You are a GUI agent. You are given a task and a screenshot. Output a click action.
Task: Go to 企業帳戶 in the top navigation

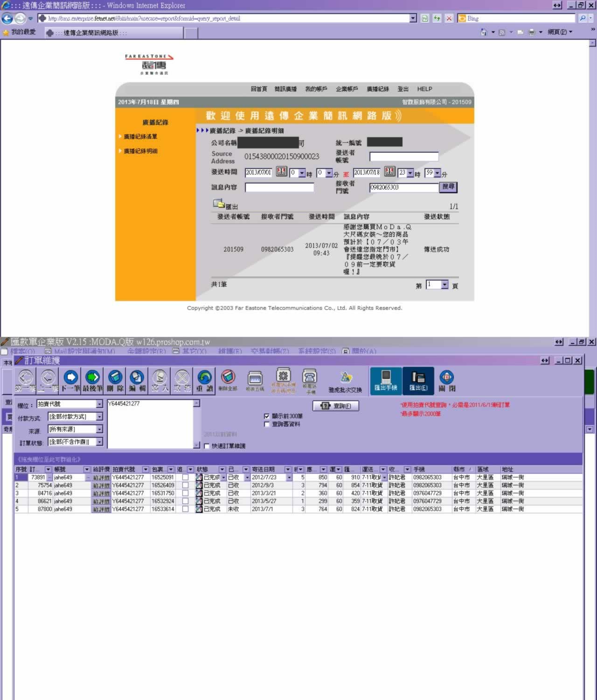pyautogui.click(x=347, y=89)
